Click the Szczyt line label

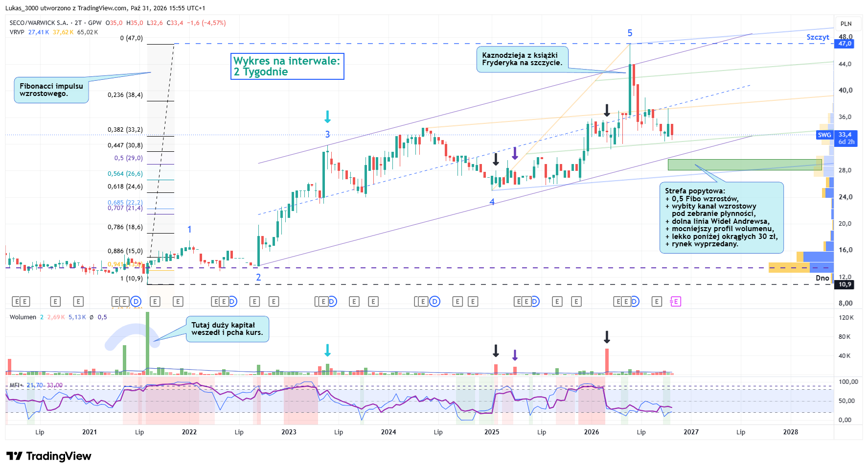pyautogui.click(x=818, y=37)
